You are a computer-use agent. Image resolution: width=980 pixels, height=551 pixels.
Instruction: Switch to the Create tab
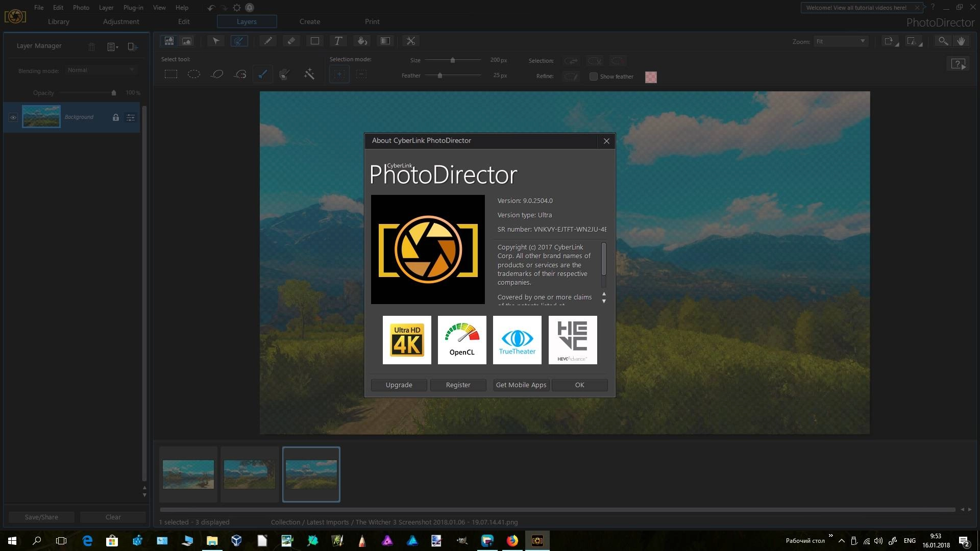pos(310,21)
